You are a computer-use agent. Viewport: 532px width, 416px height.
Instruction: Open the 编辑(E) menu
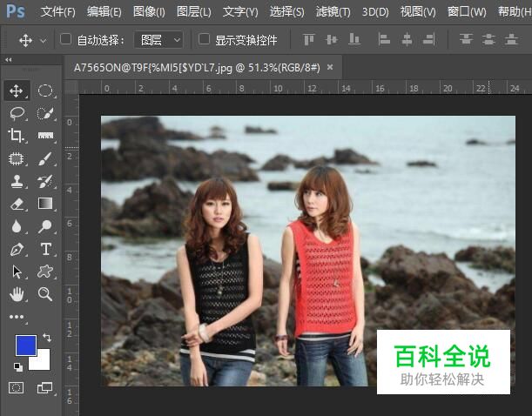click(x=104, y=12)
